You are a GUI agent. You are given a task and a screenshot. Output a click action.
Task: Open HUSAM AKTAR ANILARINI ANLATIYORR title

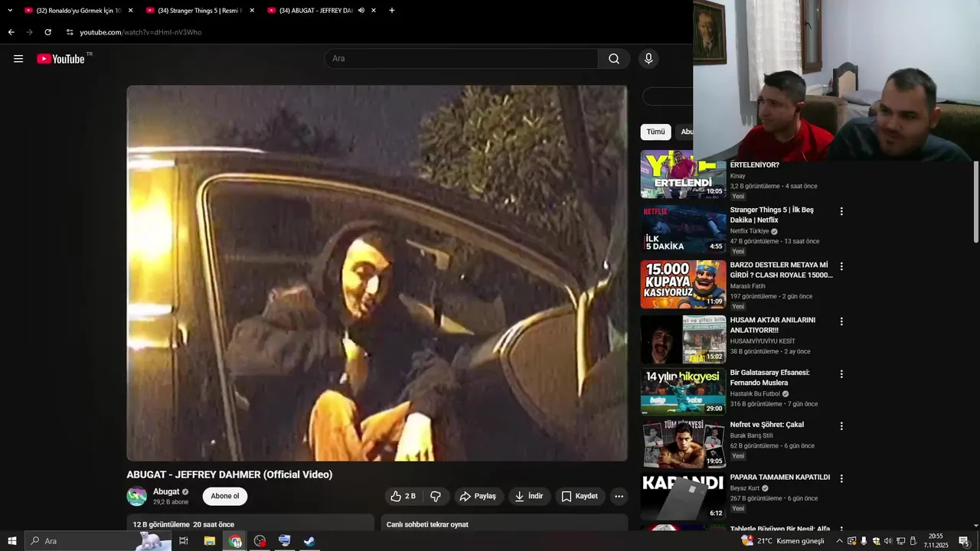773,325
